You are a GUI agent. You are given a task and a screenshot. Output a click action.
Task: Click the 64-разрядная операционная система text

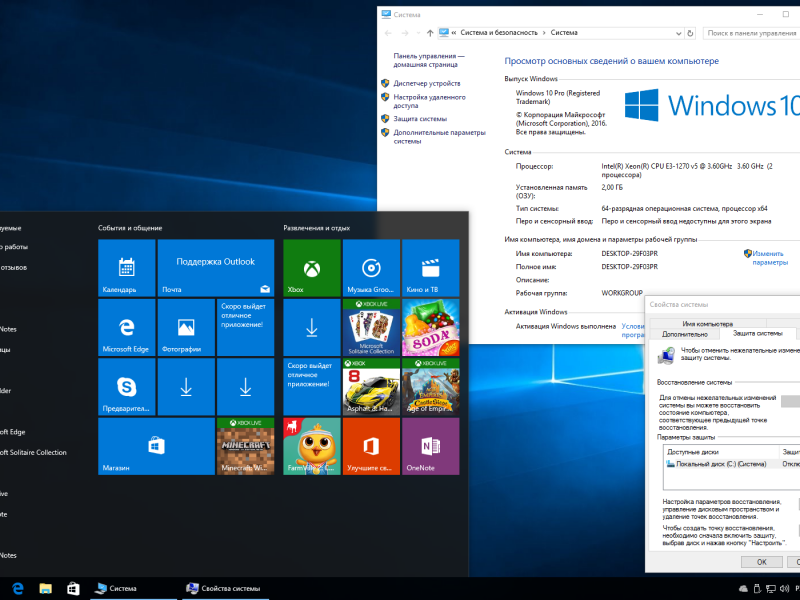[x=684, y=209]
